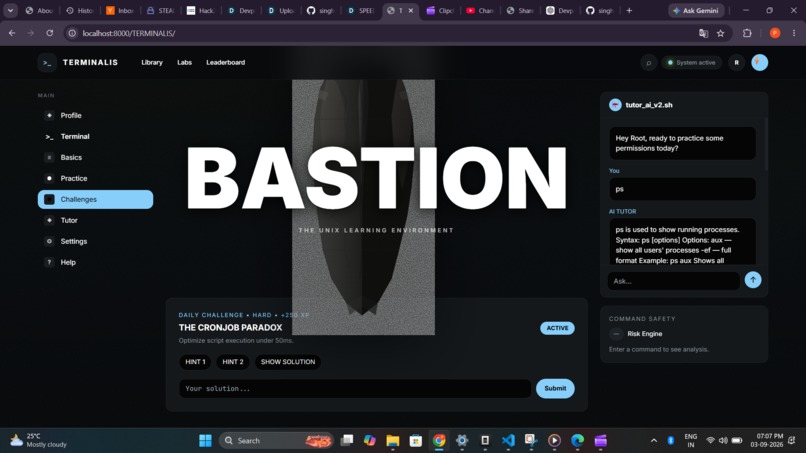The width and height of the screenshot is (806, 453).
Task: Reveal HINT 1 for the challenge
Action: pyautogui.click(x=195, y=362)
